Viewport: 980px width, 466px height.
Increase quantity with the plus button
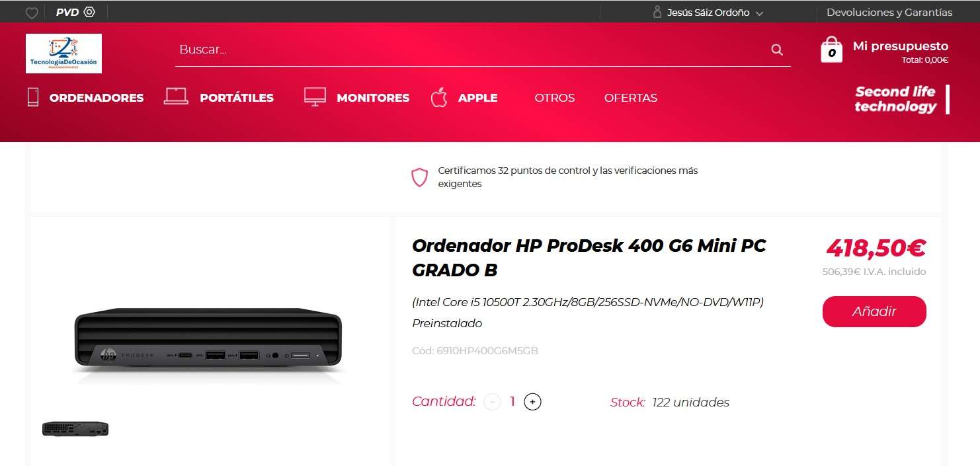(x=532, y=401)
